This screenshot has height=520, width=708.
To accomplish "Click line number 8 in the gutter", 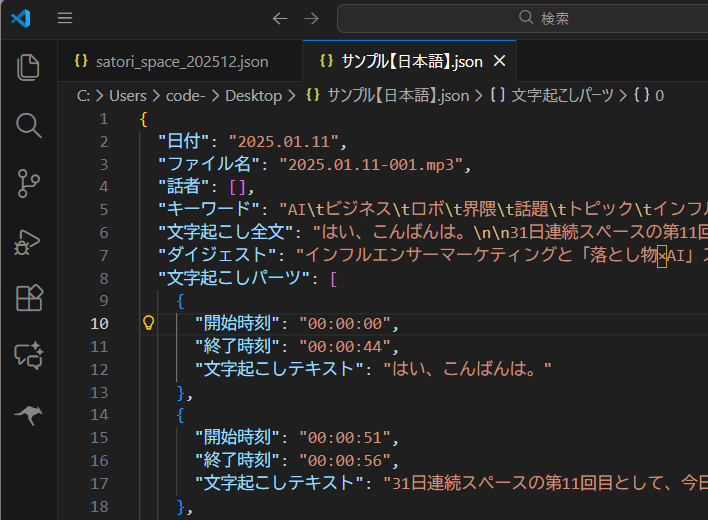I will point(104,279).
